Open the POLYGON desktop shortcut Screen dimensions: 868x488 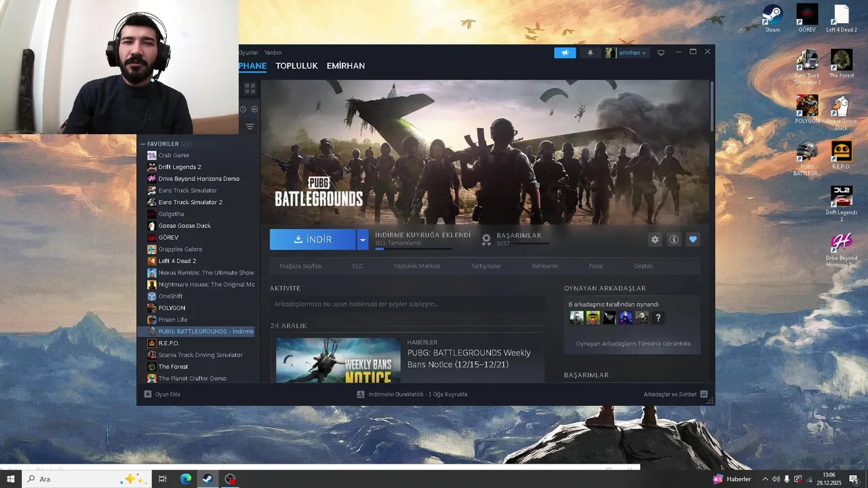point(807,109)
